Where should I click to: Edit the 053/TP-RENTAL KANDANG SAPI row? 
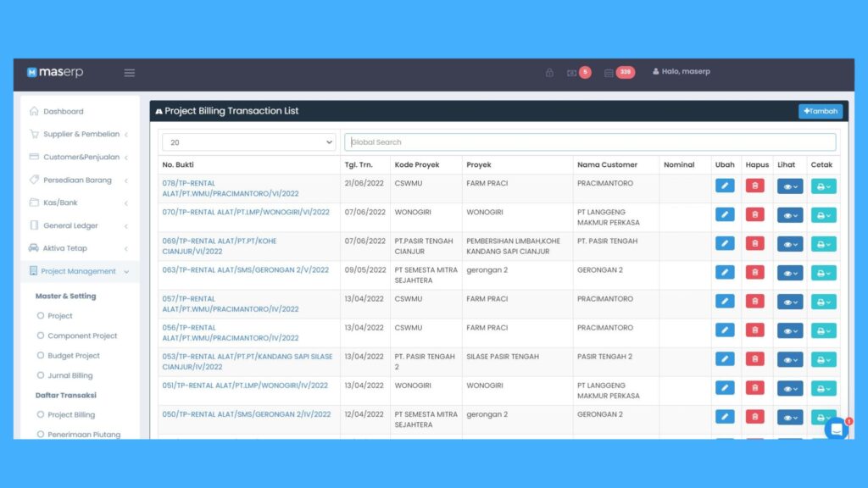pos(725,359)
